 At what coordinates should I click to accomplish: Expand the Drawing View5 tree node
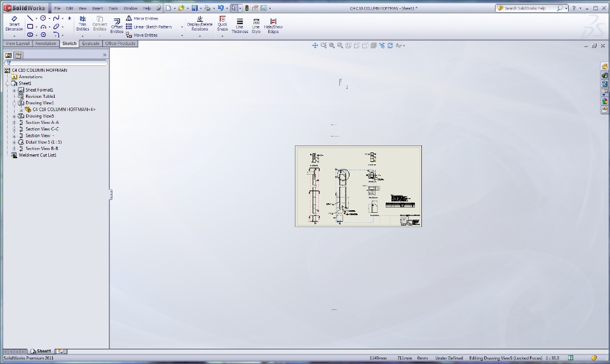pos(15,116)
